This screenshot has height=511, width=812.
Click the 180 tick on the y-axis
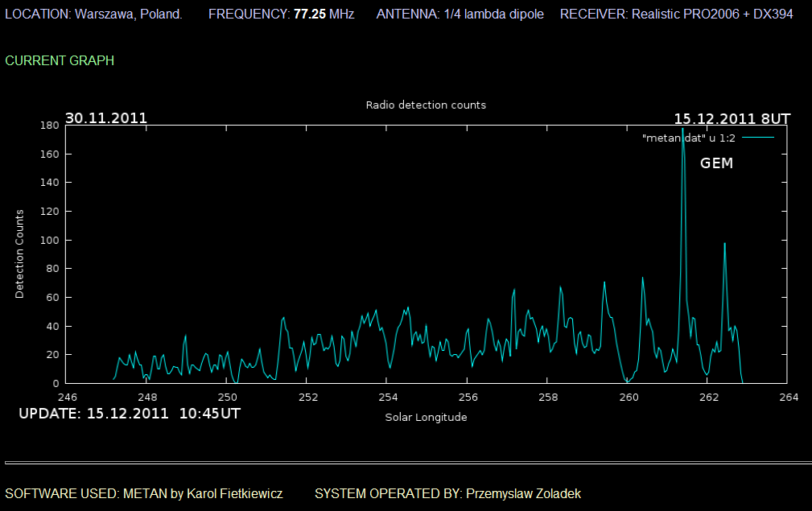50,126
